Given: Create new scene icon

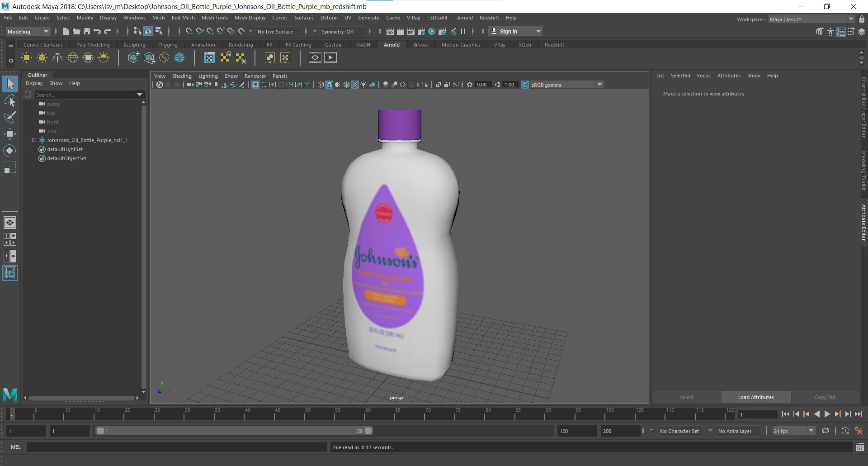Looking at the screenshot, I should 66,31.
